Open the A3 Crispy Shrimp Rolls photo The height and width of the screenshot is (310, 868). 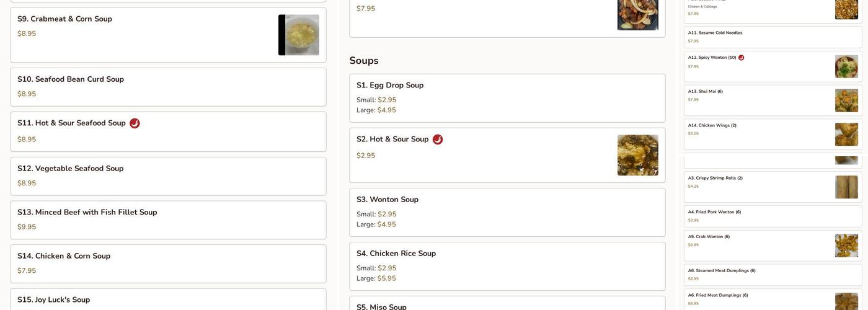click(846, 187)
